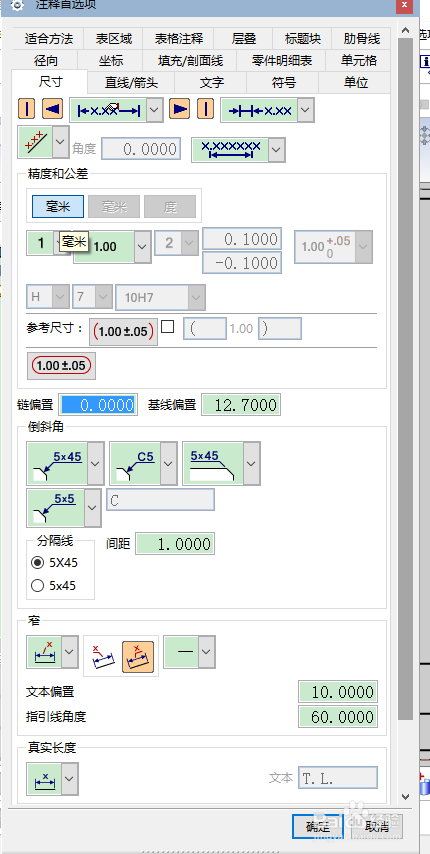Click the oval inspection dimension 1.00±.05 button
Viewport: 430px width, 854px height.
(62, 365)
